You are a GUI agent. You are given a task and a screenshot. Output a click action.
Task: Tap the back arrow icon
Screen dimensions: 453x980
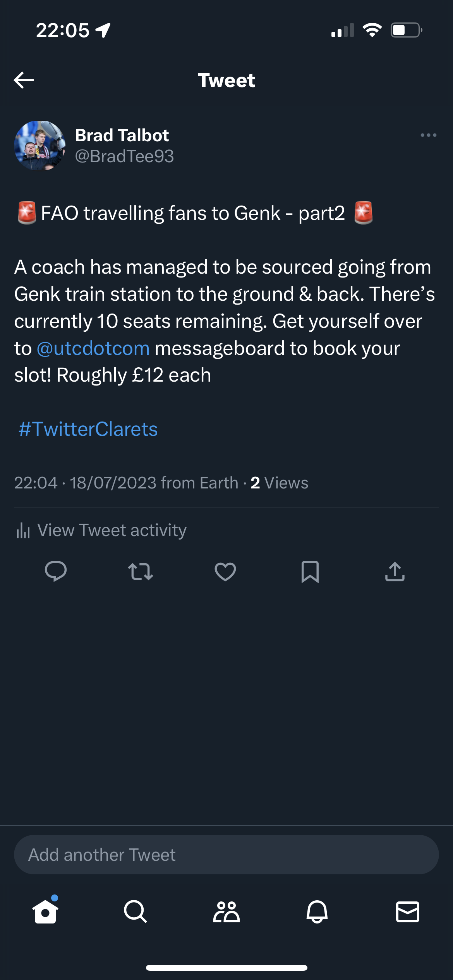24,80
